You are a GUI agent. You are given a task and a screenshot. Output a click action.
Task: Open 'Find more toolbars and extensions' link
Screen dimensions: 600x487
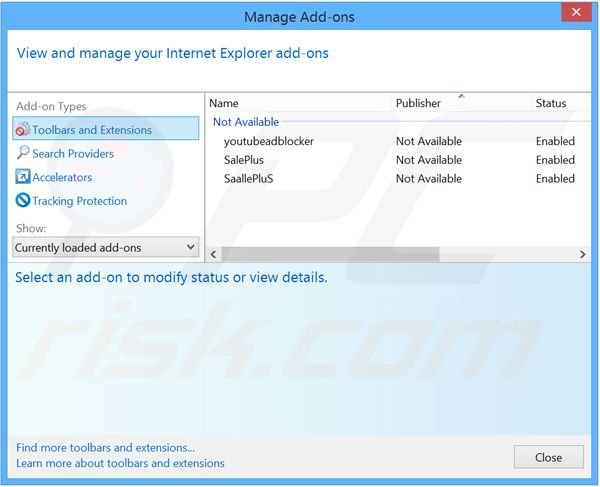coord(106,448)
